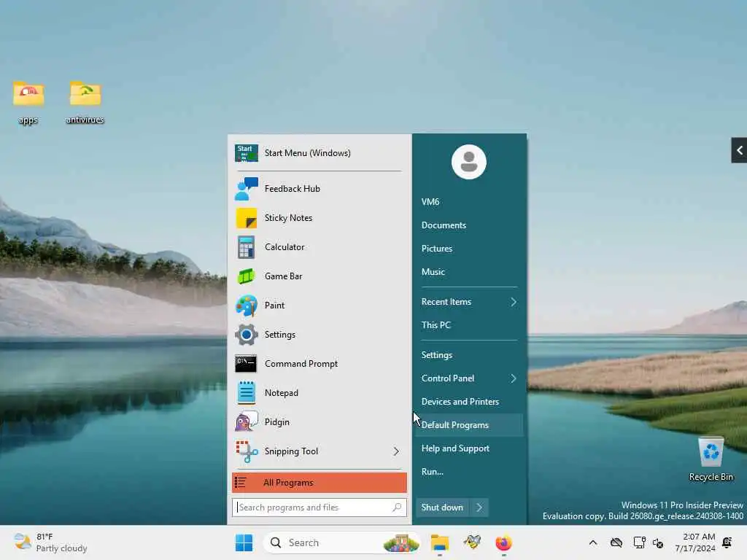The image size is (747, 560).
Task: Open Game Bar via its green icon
Action: click(247, 276)
